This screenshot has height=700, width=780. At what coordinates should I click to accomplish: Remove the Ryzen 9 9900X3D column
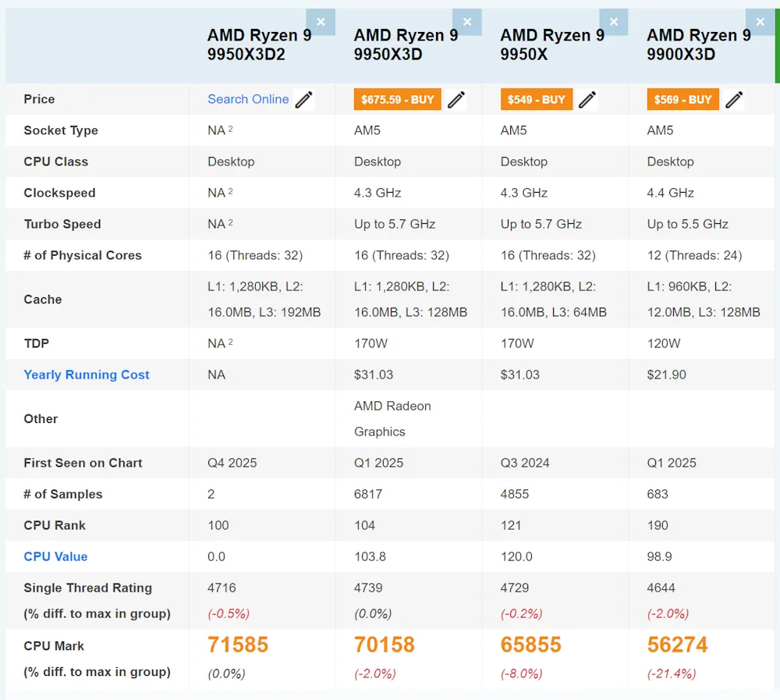point(760,22)
